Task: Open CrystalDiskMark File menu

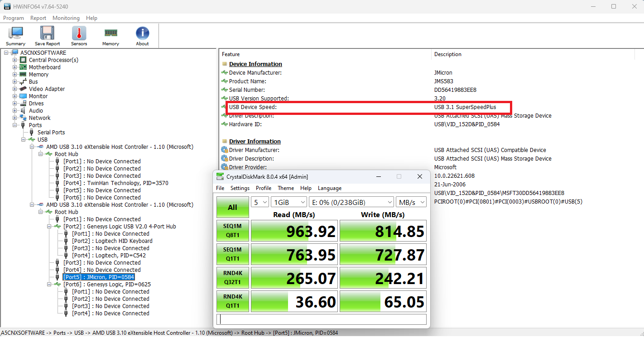Action: click(x=220, y=188)
